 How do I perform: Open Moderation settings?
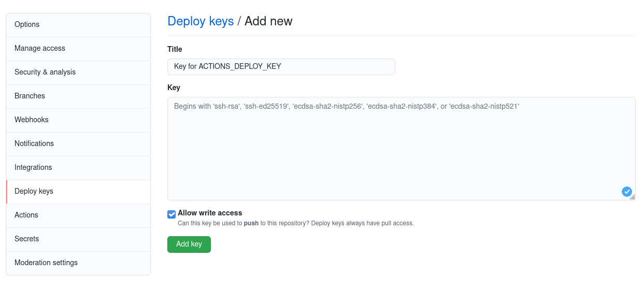pos(78,263)
